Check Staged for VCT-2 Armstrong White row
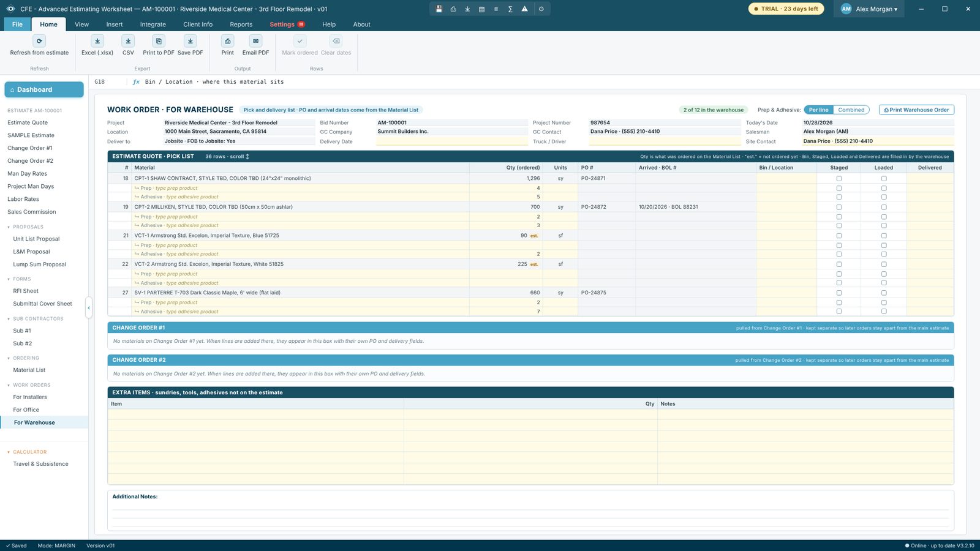 pos(839,264)
